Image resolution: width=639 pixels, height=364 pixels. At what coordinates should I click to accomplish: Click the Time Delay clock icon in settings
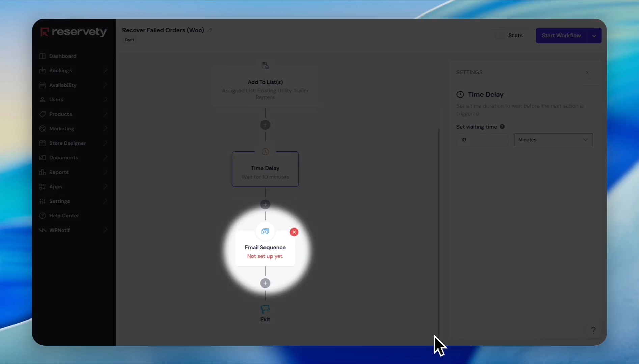pos(460,95)
